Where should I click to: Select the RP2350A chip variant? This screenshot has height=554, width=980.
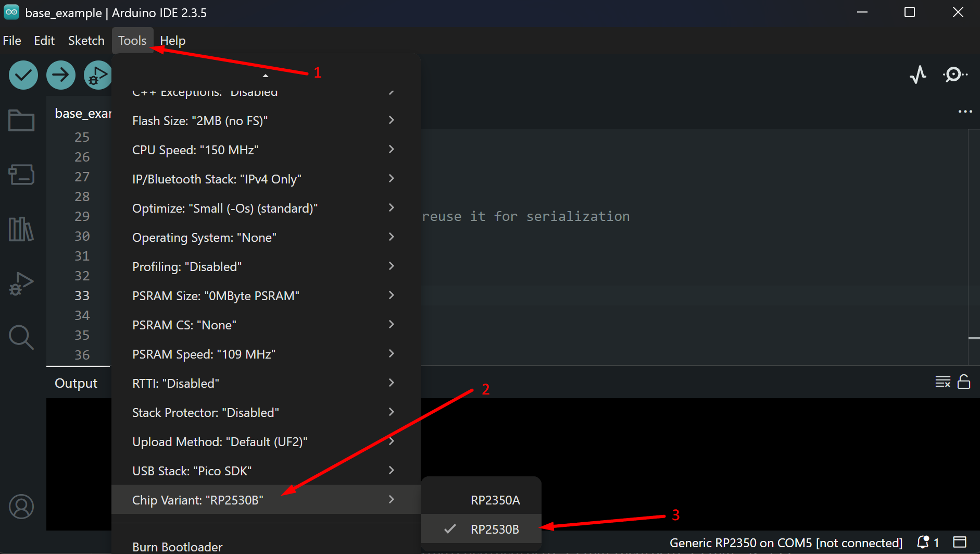pos(495,500)
